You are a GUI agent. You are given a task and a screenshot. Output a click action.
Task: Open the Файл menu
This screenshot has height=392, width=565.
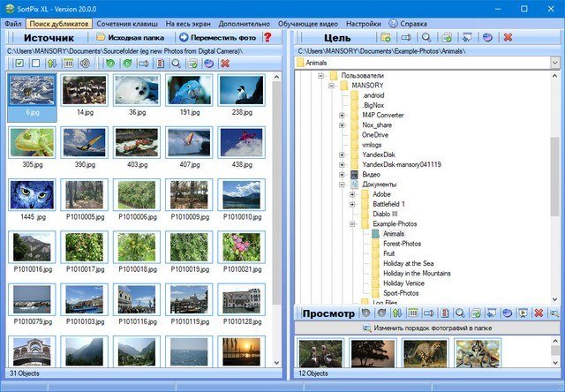point(12,22)
